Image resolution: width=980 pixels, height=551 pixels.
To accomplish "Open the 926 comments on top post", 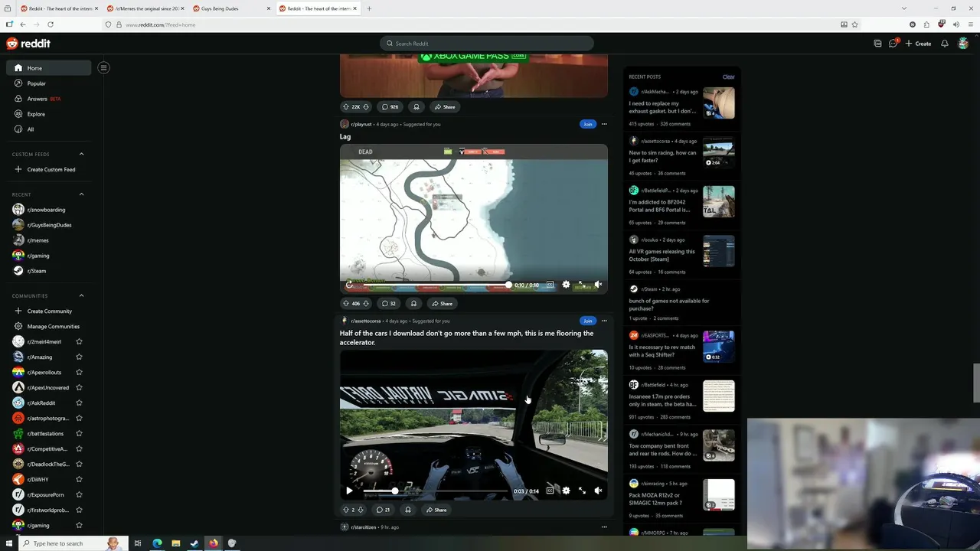I will point(390,106).
